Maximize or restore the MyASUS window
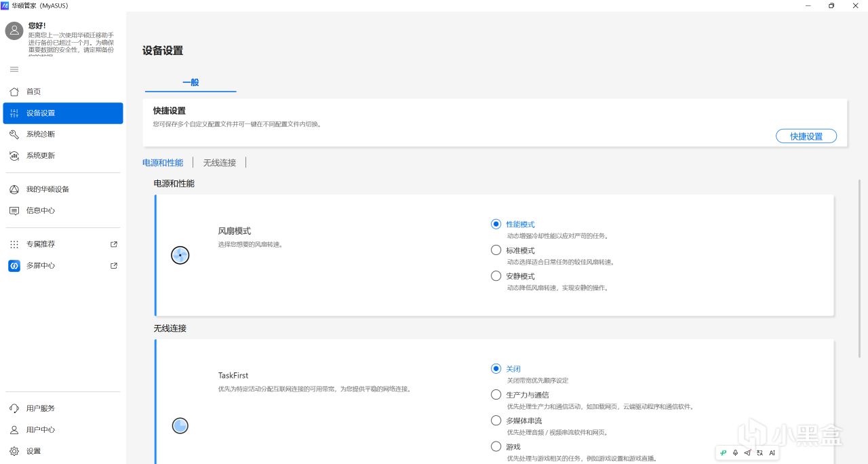Image resolution: width=868 pixels, height=464 pixels. (x=831, y=5)
